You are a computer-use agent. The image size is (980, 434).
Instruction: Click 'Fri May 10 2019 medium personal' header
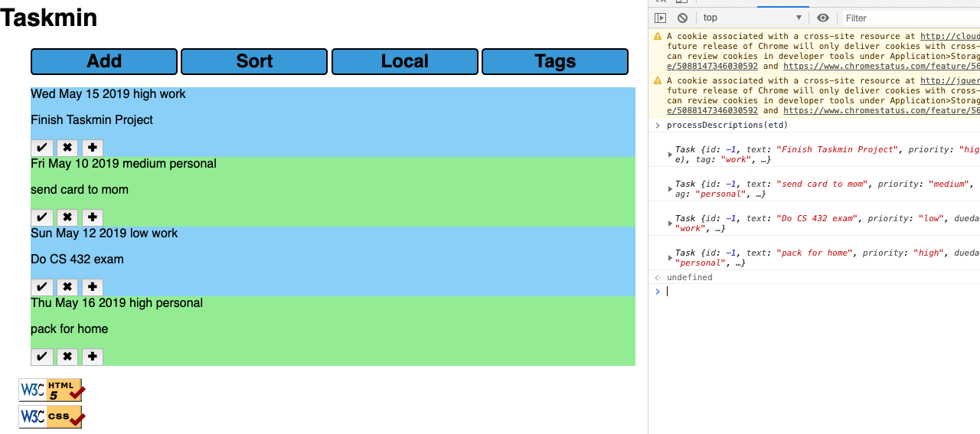pyautogui.click(x=123, y=164)
